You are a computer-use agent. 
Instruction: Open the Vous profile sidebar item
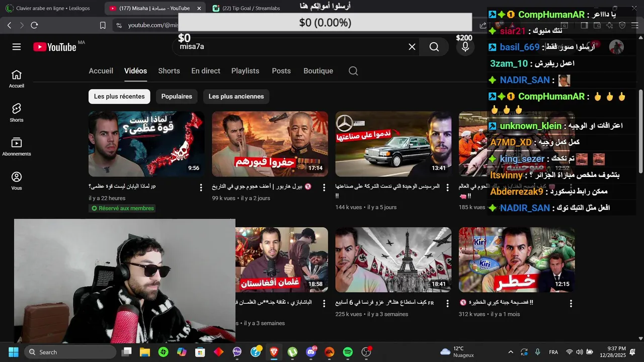[x=17, y=181]
